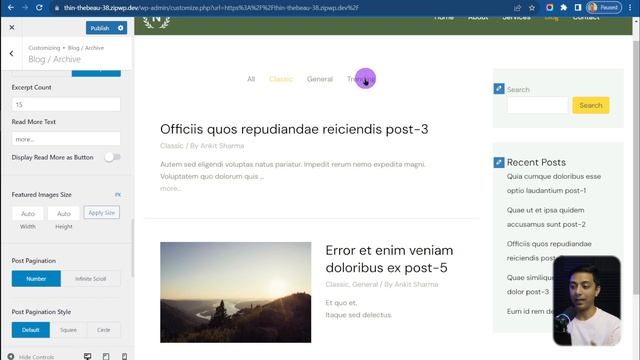Open the colorful circle browser extension
The image size is (640, 360).
(x=549, y=7)
